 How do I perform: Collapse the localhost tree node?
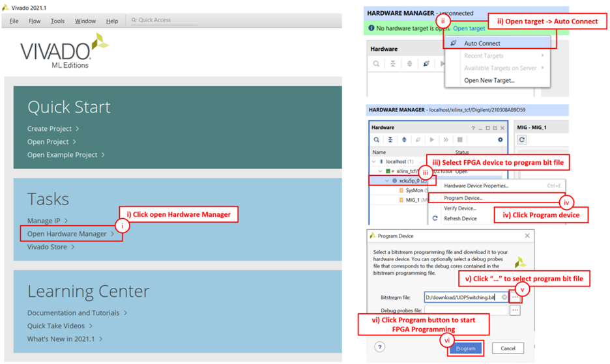pos(374,161)
